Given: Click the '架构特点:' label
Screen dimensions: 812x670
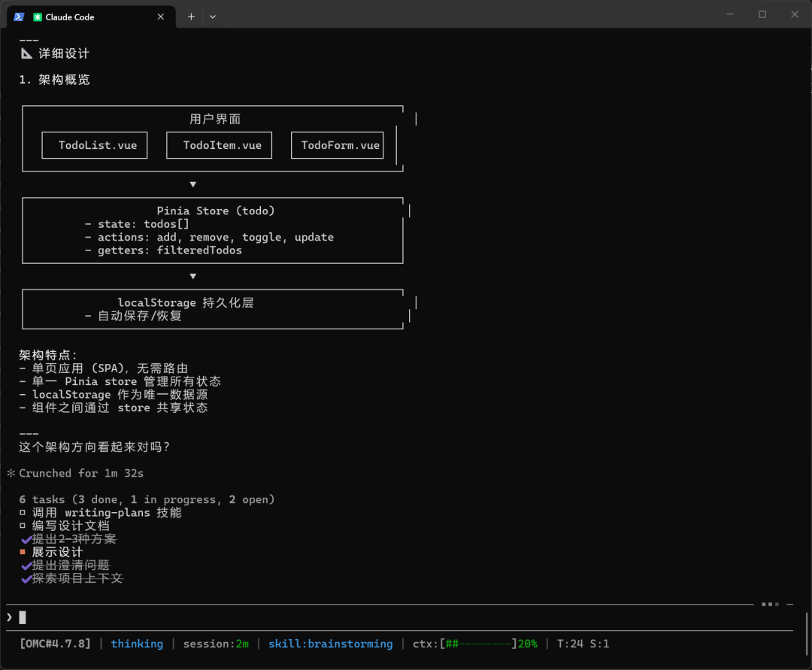Looking at the screenshot, I should [48, 355].
